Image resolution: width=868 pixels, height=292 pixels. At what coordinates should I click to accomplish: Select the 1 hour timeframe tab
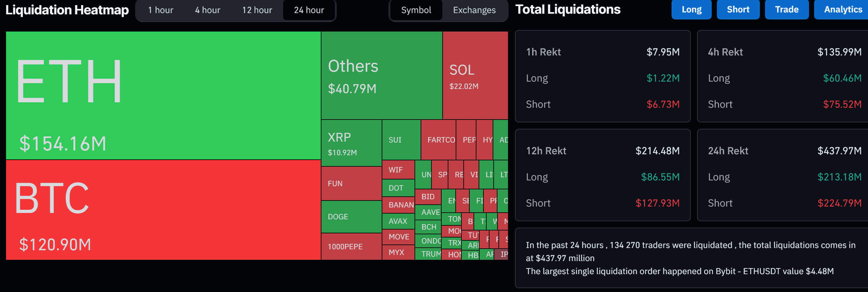160,10
